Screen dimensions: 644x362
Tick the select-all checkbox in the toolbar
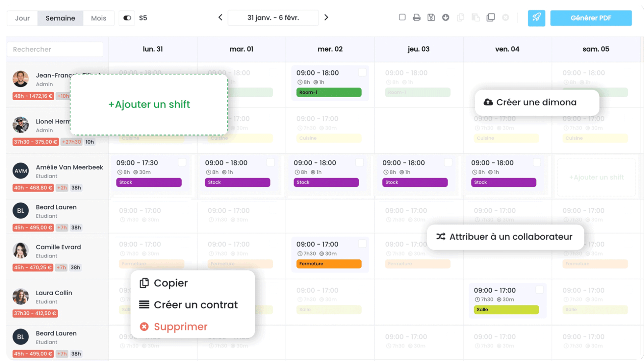[x=402, y=17]
